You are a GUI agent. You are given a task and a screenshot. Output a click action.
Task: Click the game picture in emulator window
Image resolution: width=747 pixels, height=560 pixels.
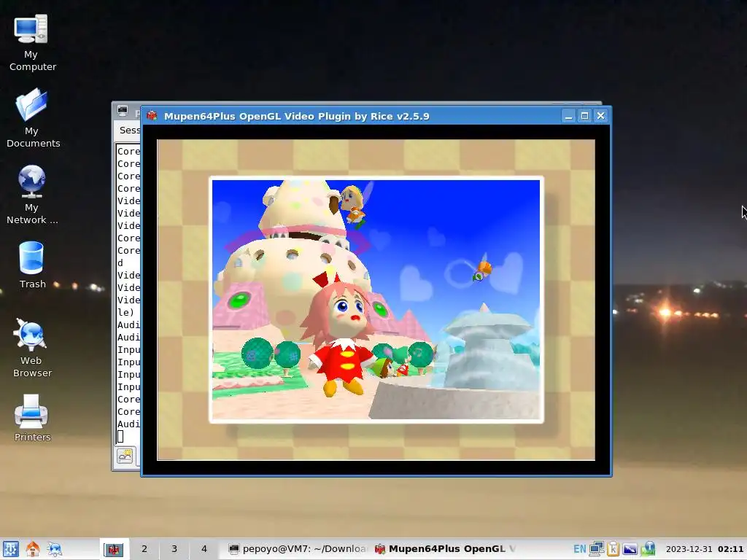click(376, 300)
